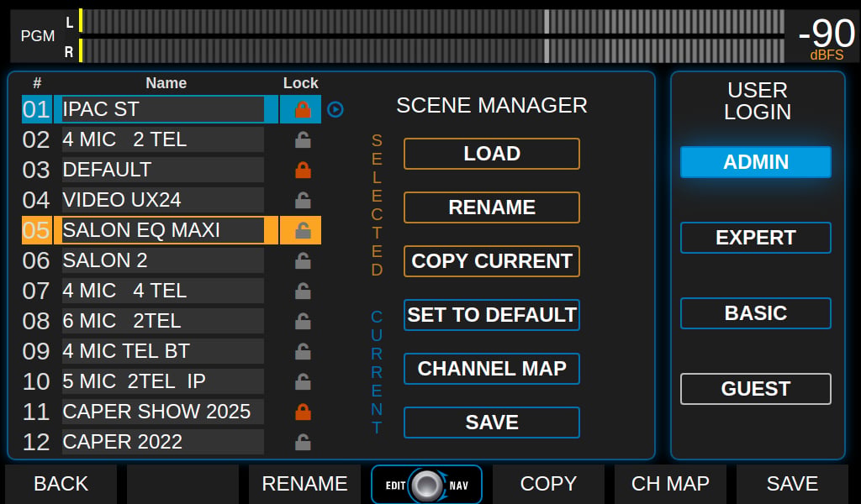Click the EDIT/NAV rotary knob control
This screenshot has height=504, width=861.
coord(426,485)
